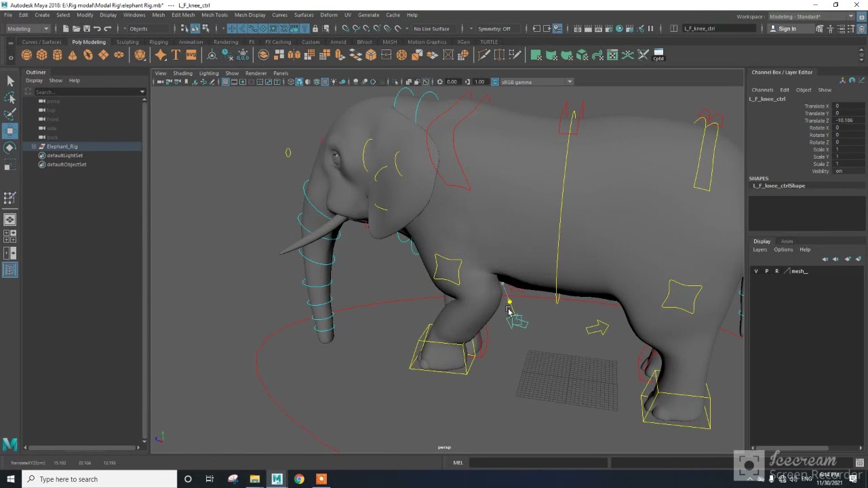Toggle the lock selection padlock icon
The width and height of the screenshot is (868, 488).
coord(315,28)
